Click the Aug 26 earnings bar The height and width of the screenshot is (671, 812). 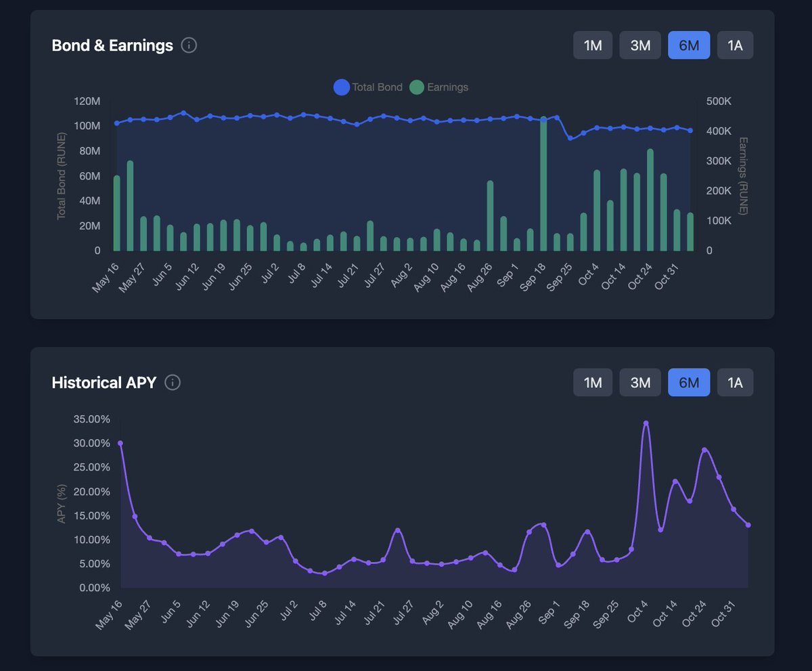click(x=490, y=216)
